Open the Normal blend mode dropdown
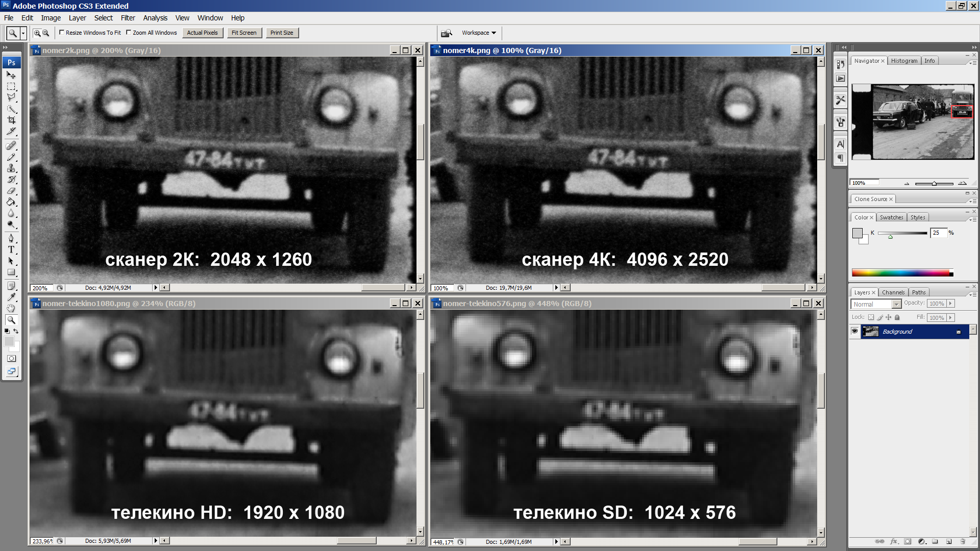980x551 pixels. pyautogui.click(x=896, y=304)
